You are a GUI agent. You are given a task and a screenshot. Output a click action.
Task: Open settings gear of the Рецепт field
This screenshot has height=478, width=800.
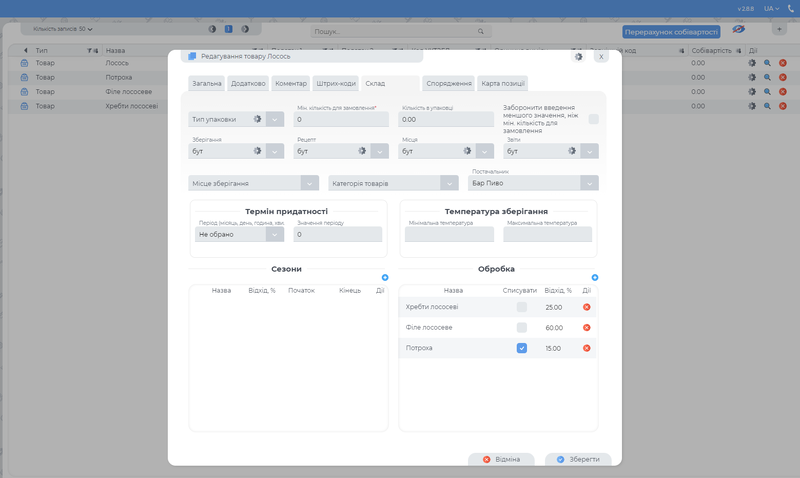361,151
